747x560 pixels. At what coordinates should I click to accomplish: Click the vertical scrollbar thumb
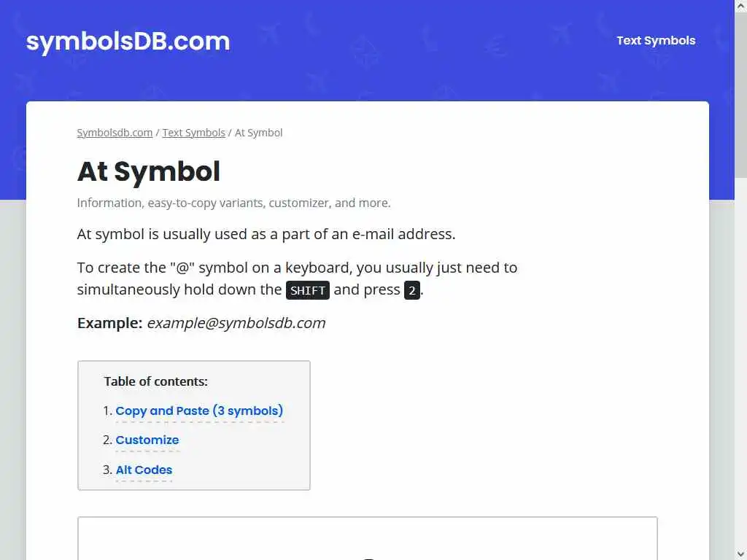(740, 95)
